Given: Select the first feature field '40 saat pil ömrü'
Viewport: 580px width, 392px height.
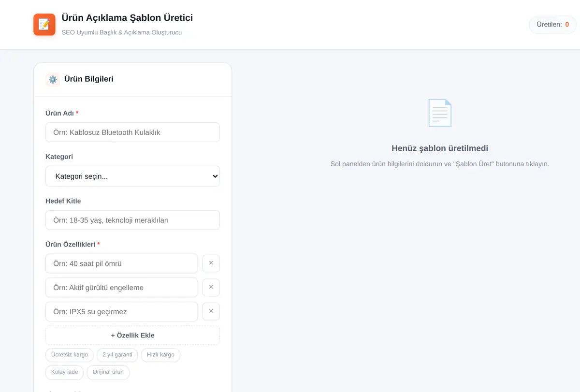Looking at the screenshot, I should pyautogui.click(x=122, y=263).
